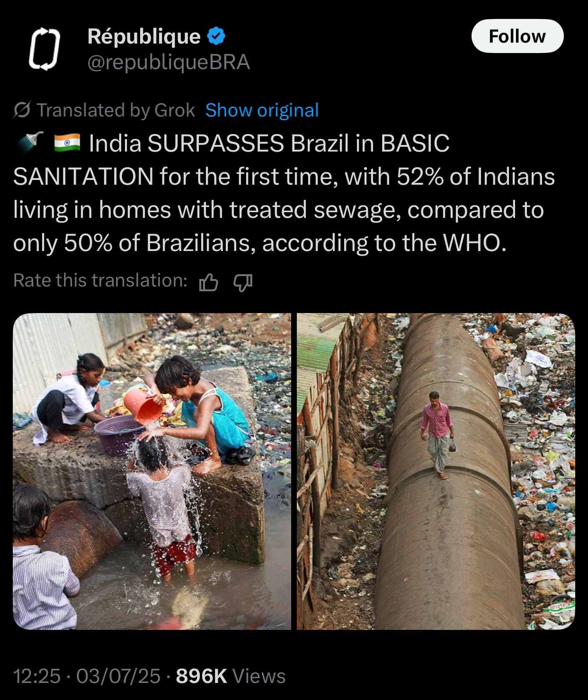588x700 pixels.
Task: Rate the translation with thumbs up
Action: coord(208,282)
